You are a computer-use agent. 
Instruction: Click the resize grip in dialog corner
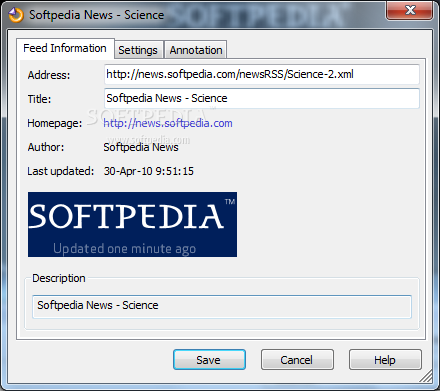tap(427, 376)
